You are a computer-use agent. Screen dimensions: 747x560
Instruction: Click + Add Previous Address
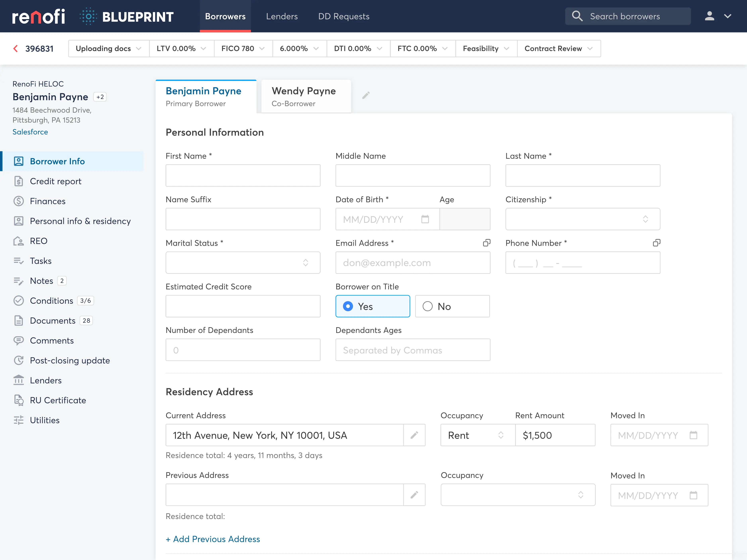pyautogui.click(x=213, y=539)
